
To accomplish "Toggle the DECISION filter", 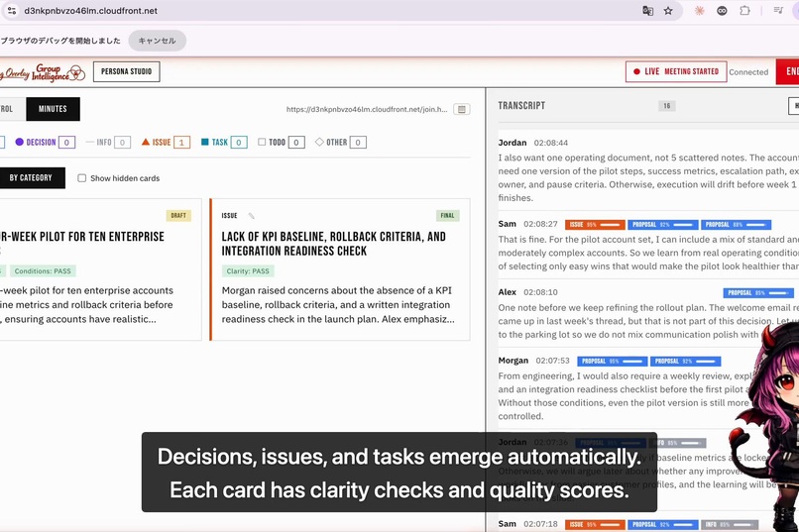I will point(45,143).
